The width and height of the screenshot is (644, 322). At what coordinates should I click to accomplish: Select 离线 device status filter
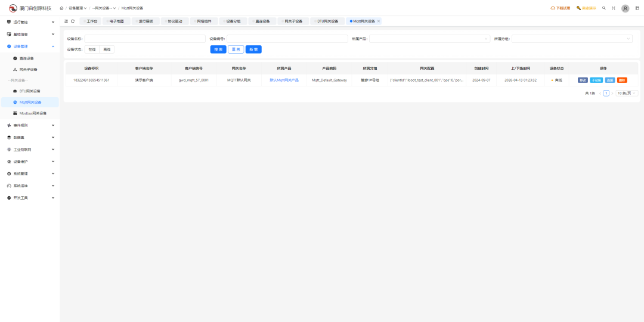[x=107, y=49]
